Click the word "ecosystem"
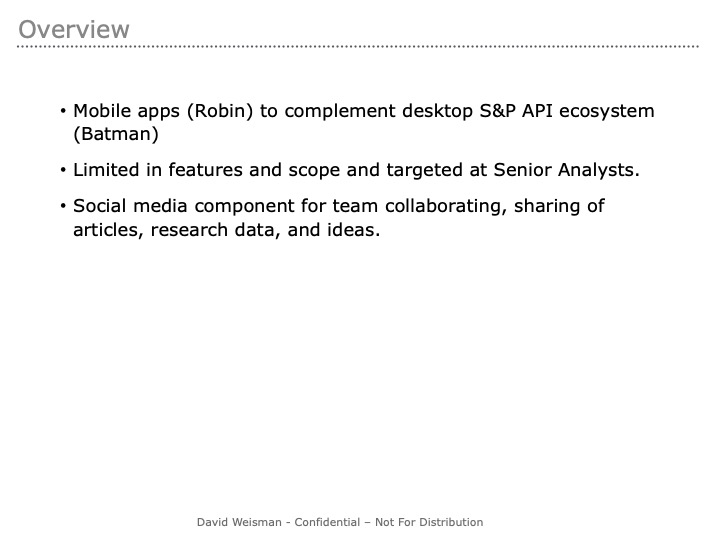This screenshot has width=720, height=540. (x=607, y=111)
